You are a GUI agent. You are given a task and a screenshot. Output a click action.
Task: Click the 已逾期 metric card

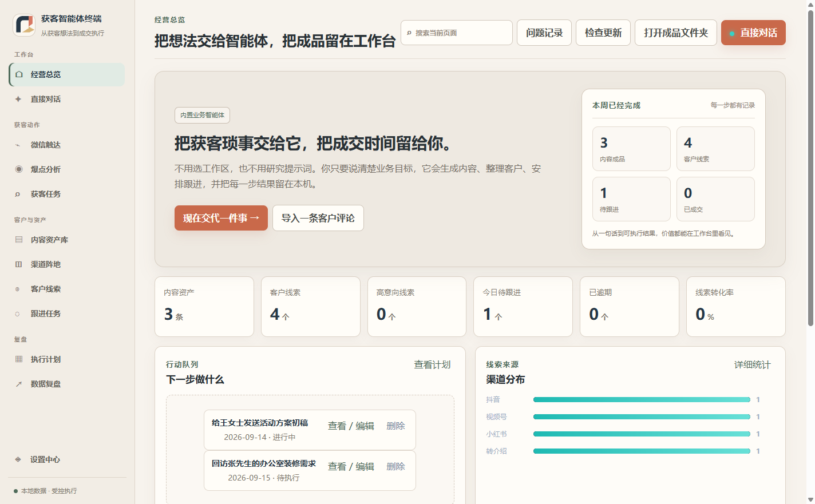[x=630, y=307]
